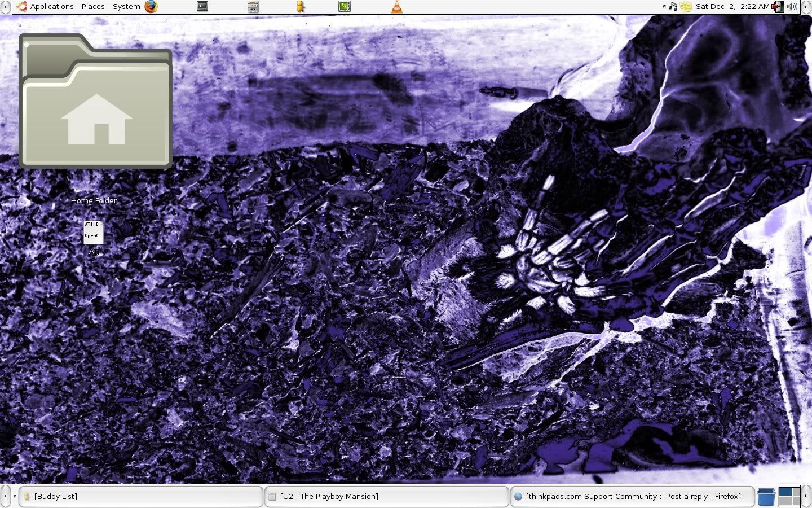
Task: Show calendar by clicking the date and time
Action: (732, 7)
